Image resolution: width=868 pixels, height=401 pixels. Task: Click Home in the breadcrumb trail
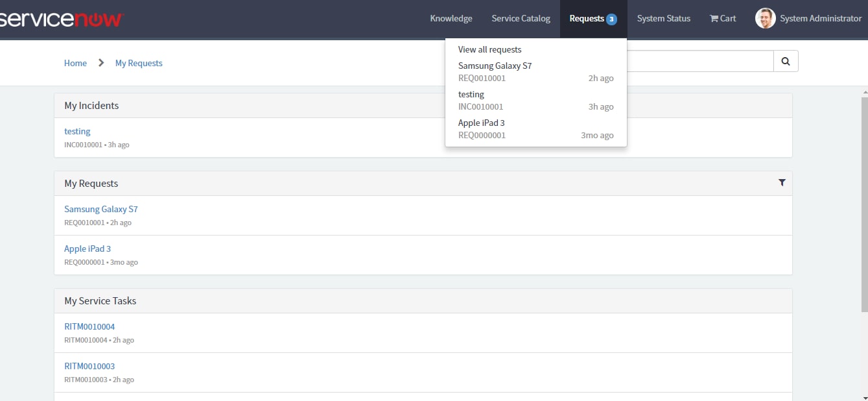pos(75,63)
